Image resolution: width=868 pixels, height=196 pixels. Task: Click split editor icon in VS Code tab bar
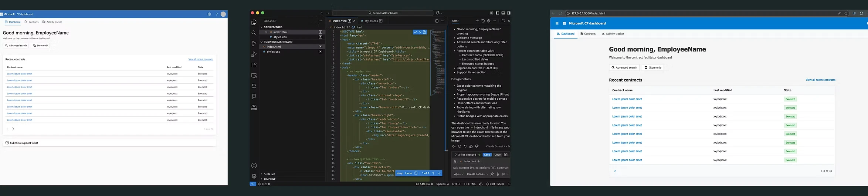[x=437, y=21]
